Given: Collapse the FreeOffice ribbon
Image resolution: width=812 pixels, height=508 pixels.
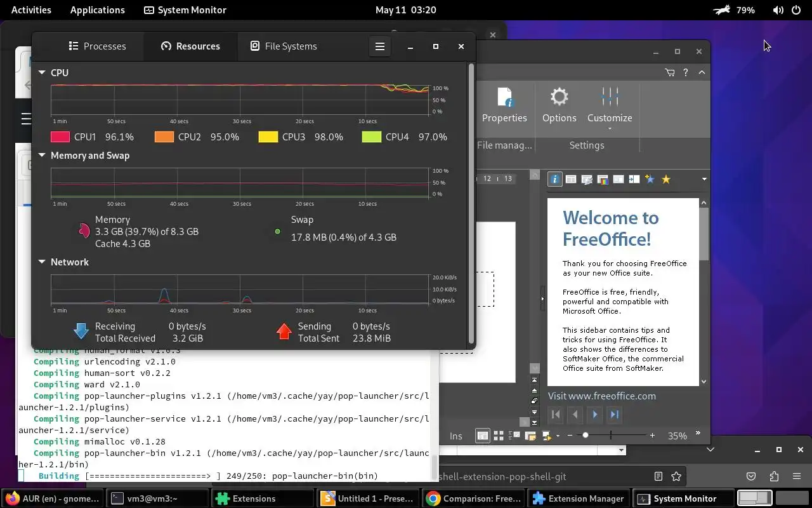Looking at the screenshot, I should coord(702,72).
